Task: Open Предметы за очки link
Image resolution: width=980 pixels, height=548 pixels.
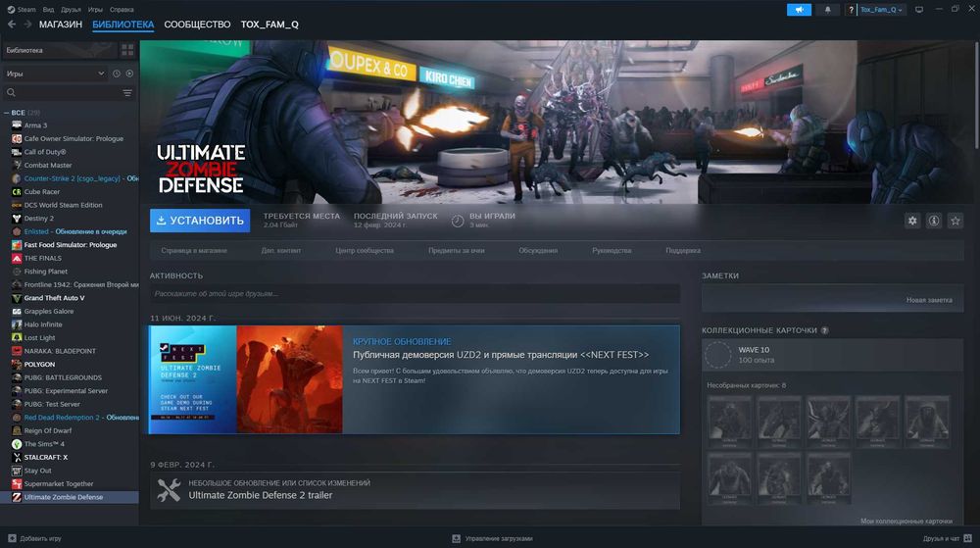Action: [457, 251]
